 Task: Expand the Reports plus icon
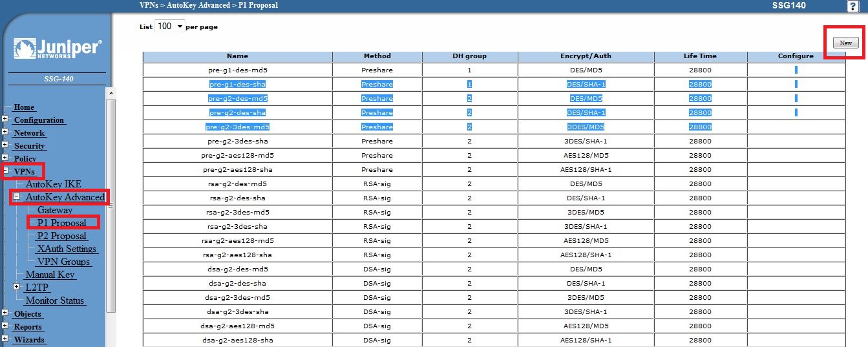(5, 326)
